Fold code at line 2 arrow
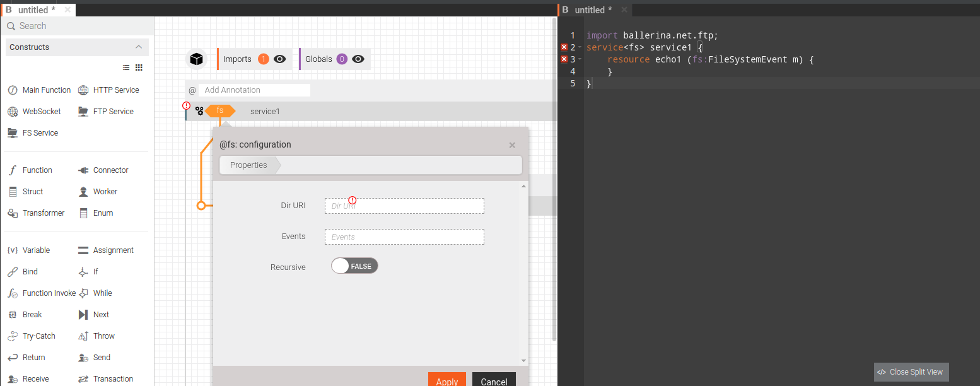 tap(580, 48)
